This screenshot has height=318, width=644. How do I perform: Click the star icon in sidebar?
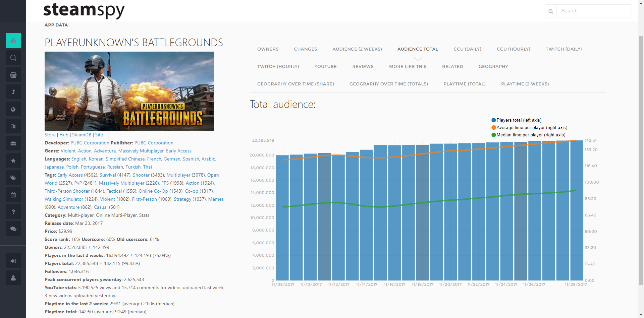tap(13, 160)
